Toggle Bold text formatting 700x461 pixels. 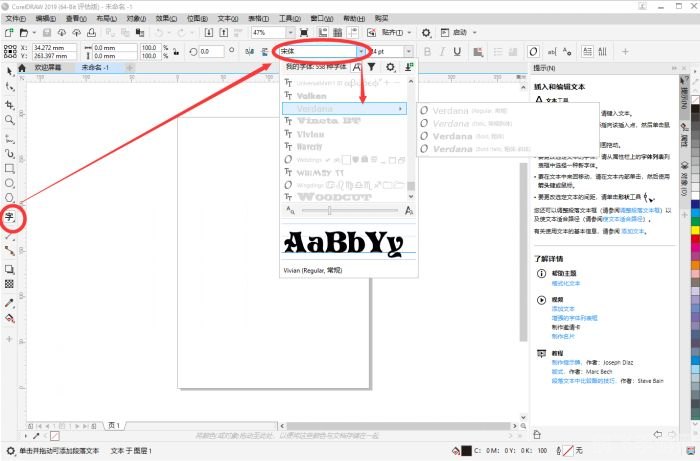click(427, 51)
